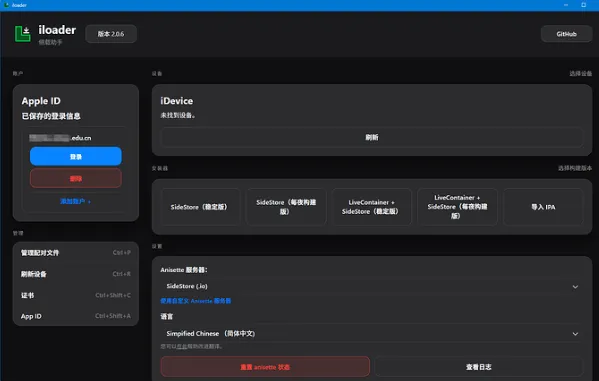Install LiveContainer + SideStore nightly build
This screenshot has width=599, height=381.
click(x=457, y=207)
